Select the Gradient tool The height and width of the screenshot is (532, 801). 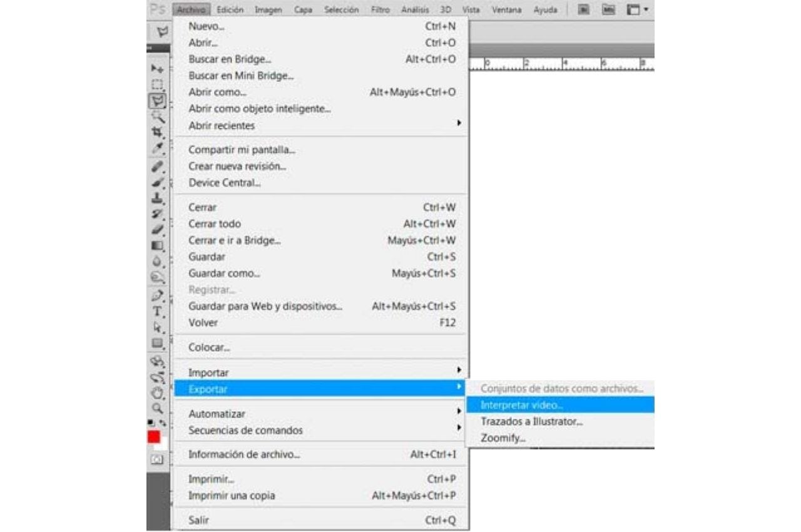(x=157, y=247)
